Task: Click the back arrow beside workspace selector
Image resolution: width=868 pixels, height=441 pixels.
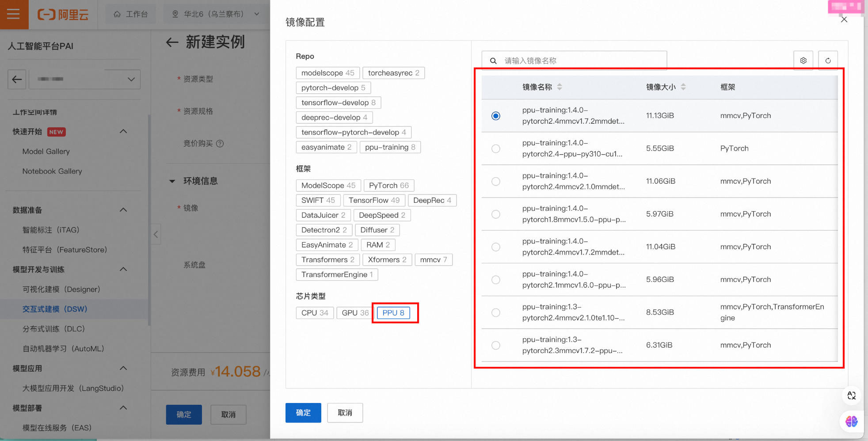Action: 17,79
